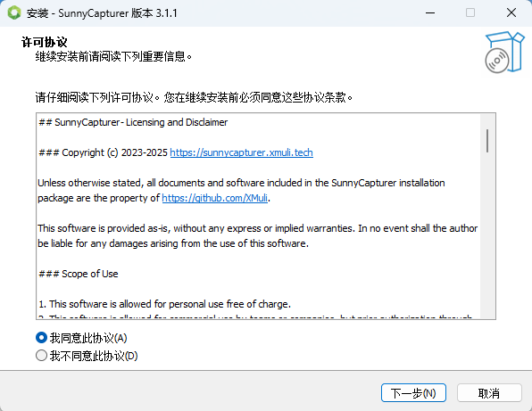Click the 下一步(N) button
This screenshot has width=532, height=411.
(x=413, y=393)
